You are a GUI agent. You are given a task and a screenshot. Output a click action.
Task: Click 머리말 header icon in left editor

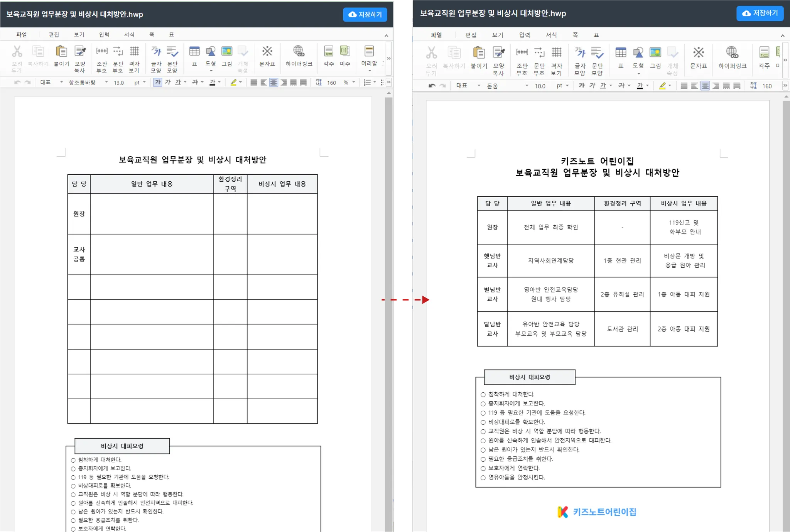369,52
